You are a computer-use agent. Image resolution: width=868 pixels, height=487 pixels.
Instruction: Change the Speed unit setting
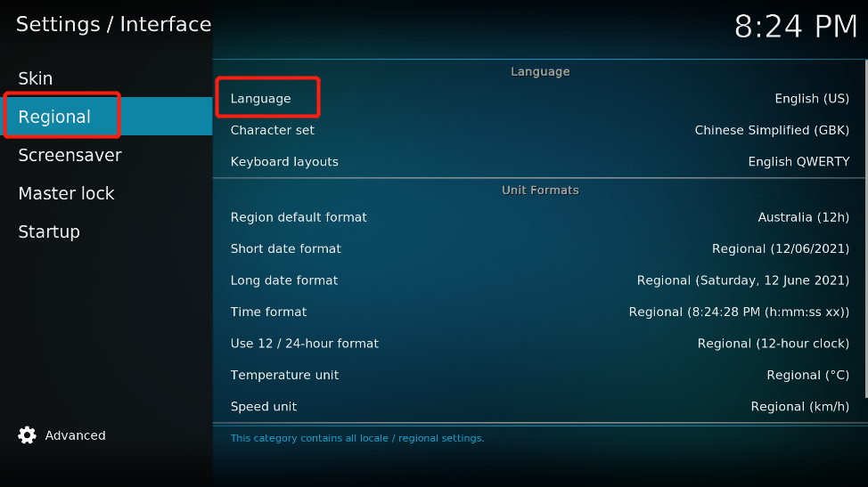(539, 406)
